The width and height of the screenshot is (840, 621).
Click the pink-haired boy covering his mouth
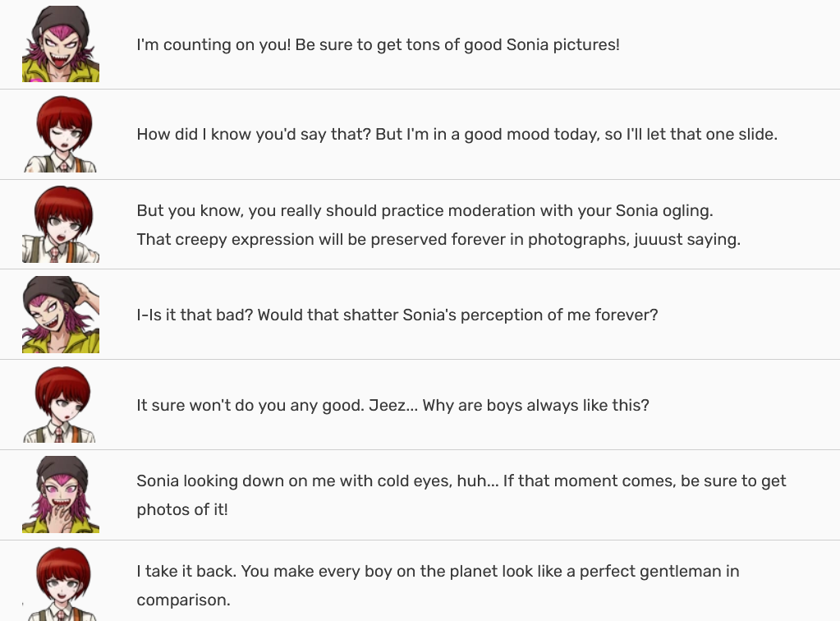[x=61, y=494]
